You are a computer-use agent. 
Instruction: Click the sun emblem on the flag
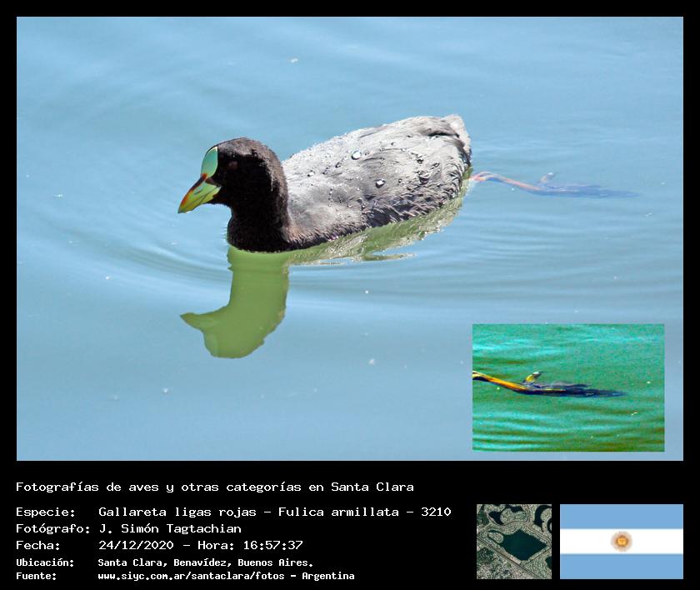tap(621, 542)
